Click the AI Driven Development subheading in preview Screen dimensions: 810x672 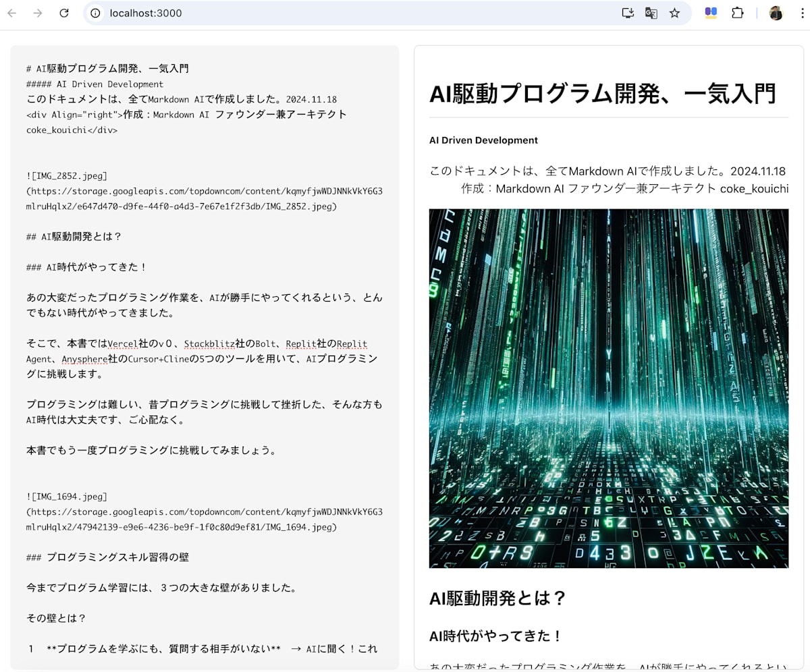pos(483,140)
